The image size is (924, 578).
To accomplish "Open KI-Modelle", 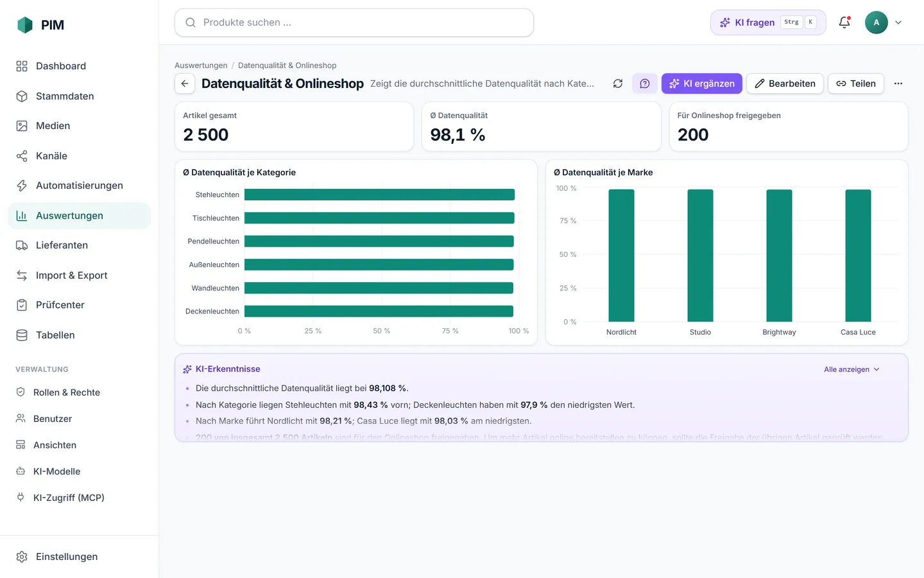I will (x=79, y=471).
